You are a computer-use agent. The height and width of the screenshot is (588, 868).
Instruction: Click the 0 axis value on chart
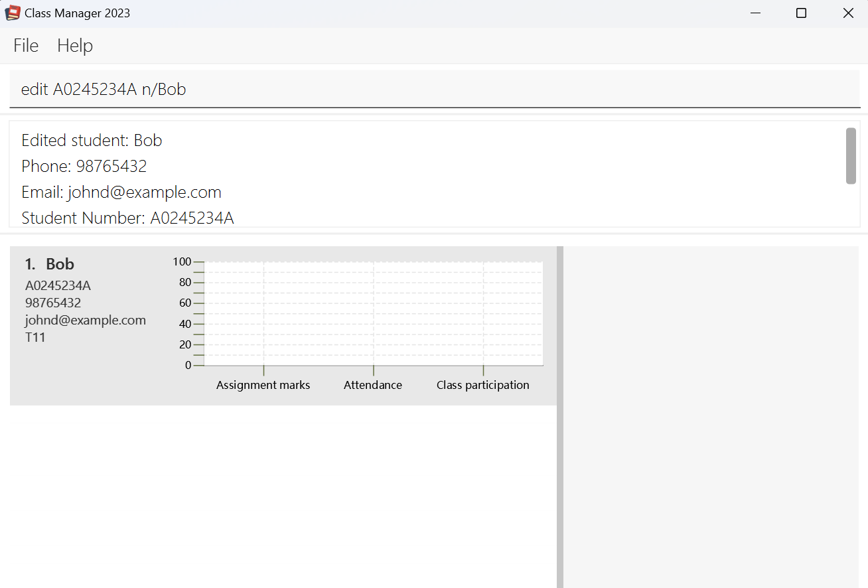coord(188,365)
